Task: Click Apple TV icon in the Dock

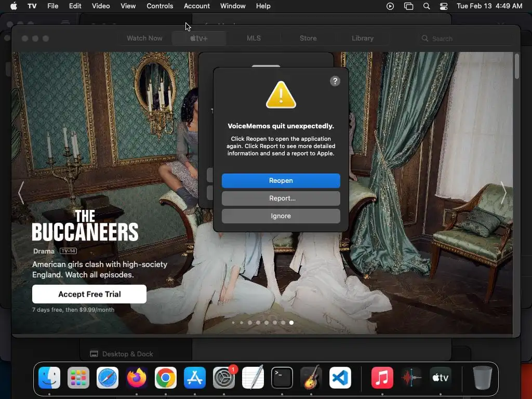Action: (441, 377)
